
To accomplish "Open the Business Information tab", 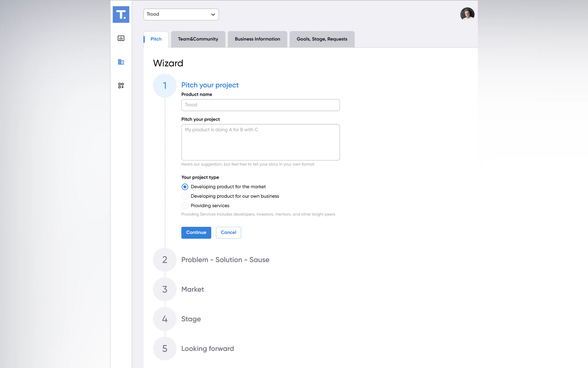I will (257, 39).
